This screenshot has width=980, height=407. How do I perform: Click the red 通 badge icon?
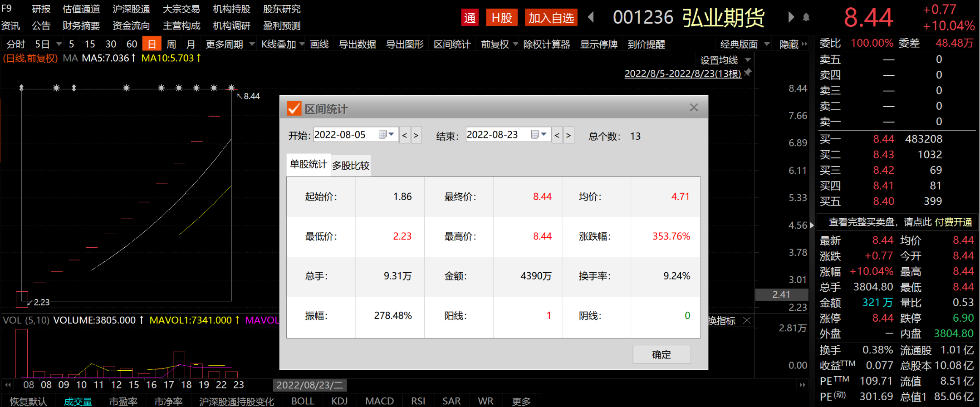coord(470,18)
